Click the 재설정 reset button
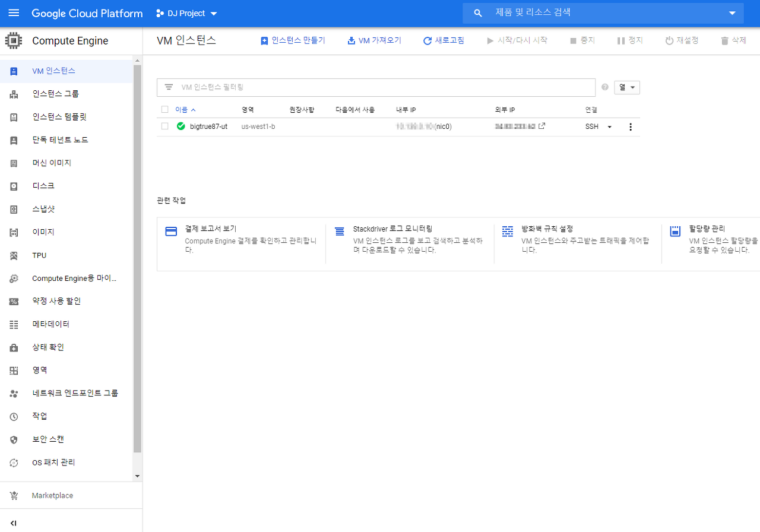Viewport: 760px width, 532px height. tap(682, 40)
